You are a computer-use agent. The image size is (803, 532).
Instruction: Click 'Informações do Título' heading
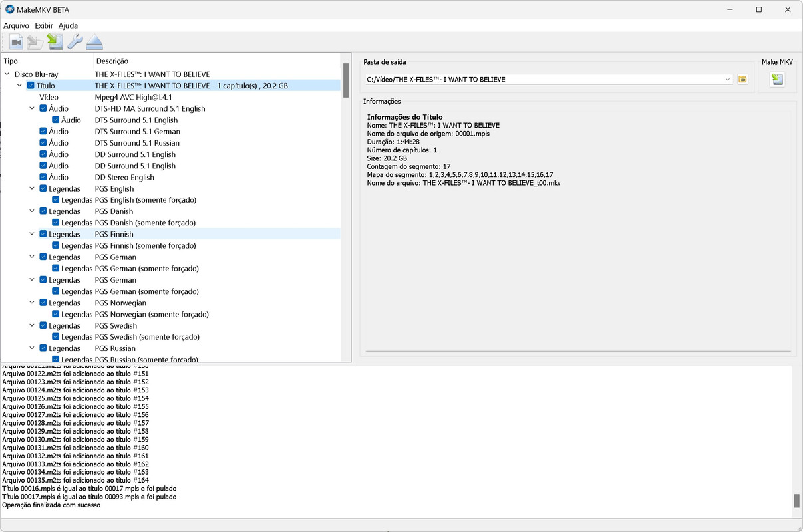point(405,117)
